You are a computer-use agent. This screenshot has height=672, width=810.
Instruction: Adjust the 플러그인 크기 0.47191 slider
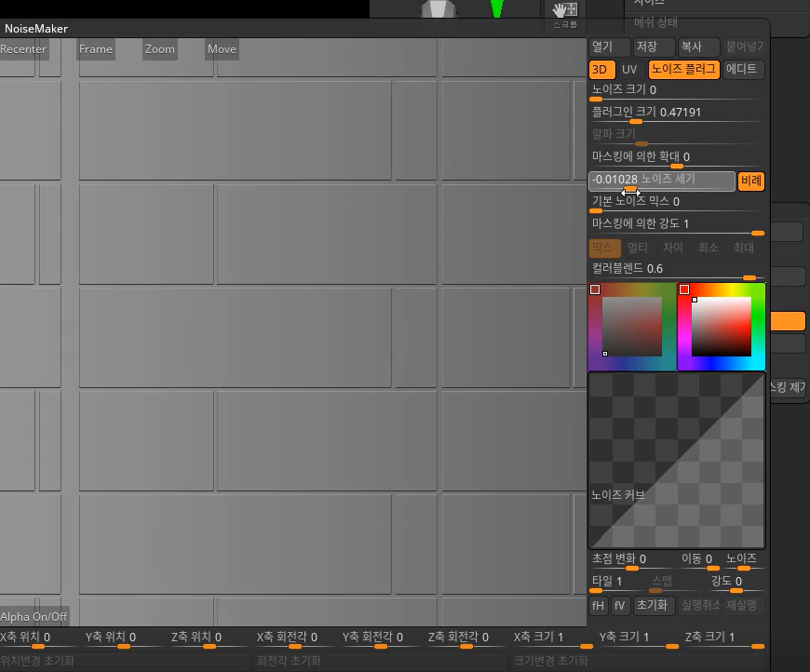676,114
